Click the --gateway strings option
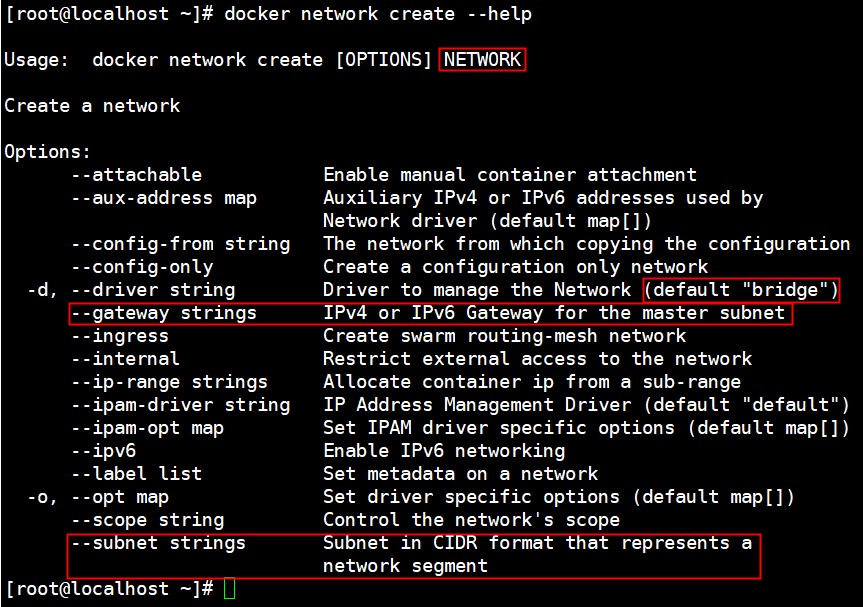 (x=164, y=313)
